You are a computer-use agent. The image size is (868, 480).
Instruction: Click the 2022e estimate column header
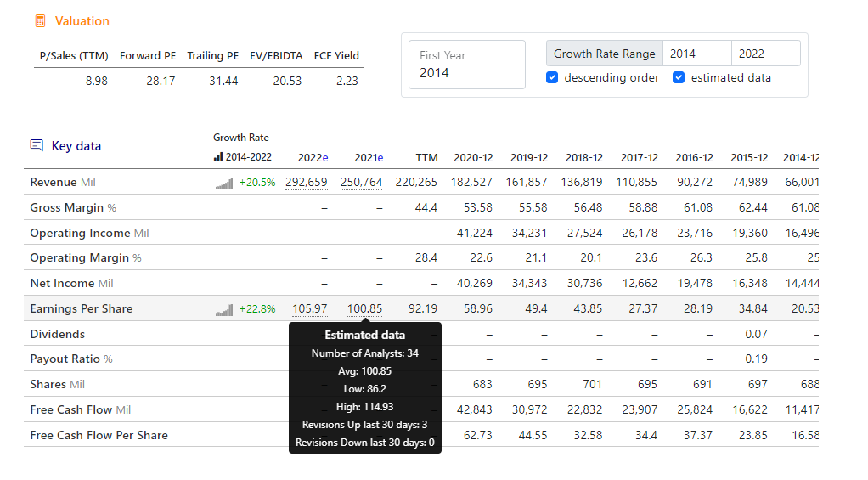pos(313,158)
